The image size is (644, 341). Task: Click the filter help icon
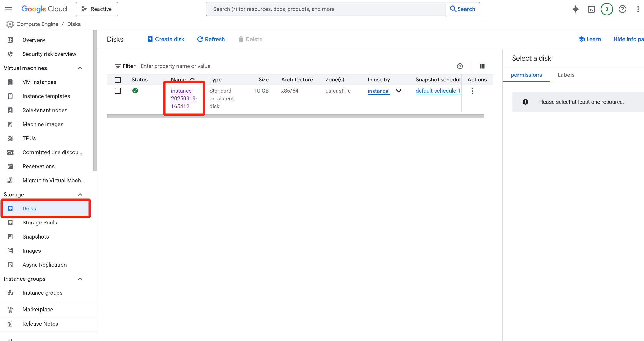point(460,66)
